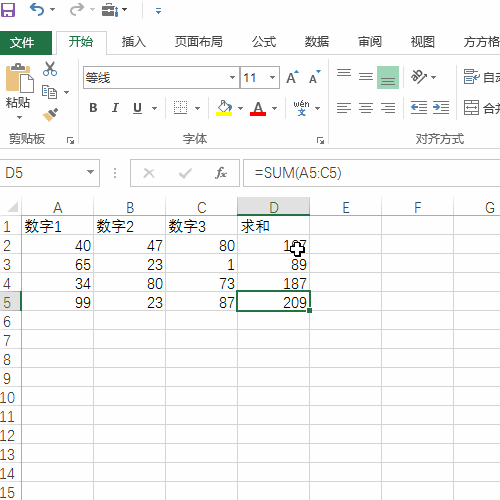Toggle bottom vertical alignment
Screen dimensions: 500x500
388,77
